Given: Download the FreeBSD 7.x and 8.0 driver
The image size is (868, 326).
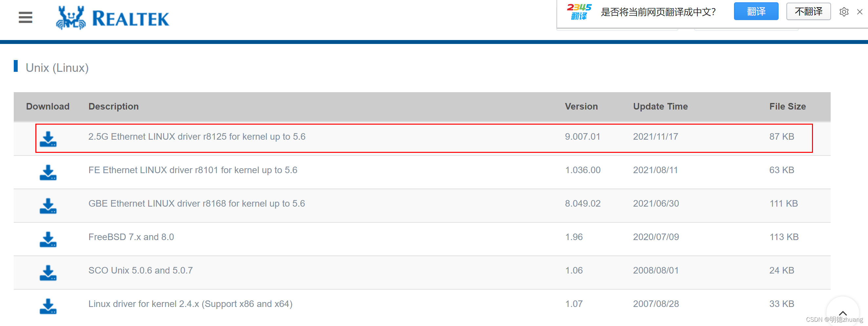Looking at the screenshot, I should coord(48,239).
